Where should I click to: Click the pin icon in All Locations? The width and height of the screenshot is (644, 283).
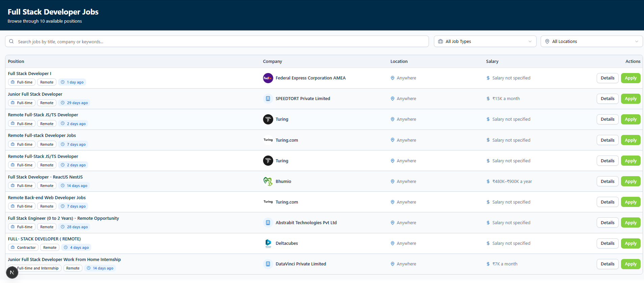click(x=547, y=41)
